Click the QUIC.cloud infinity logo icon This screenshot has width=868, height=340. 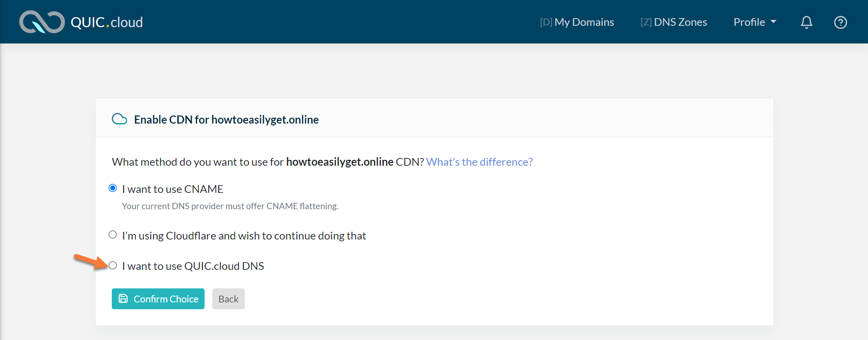tap(42, 22)
